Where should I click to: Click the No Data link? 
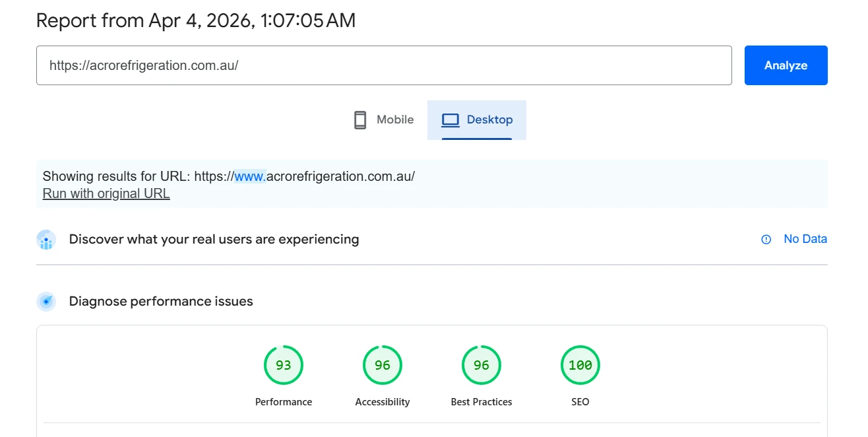point(805,239)
